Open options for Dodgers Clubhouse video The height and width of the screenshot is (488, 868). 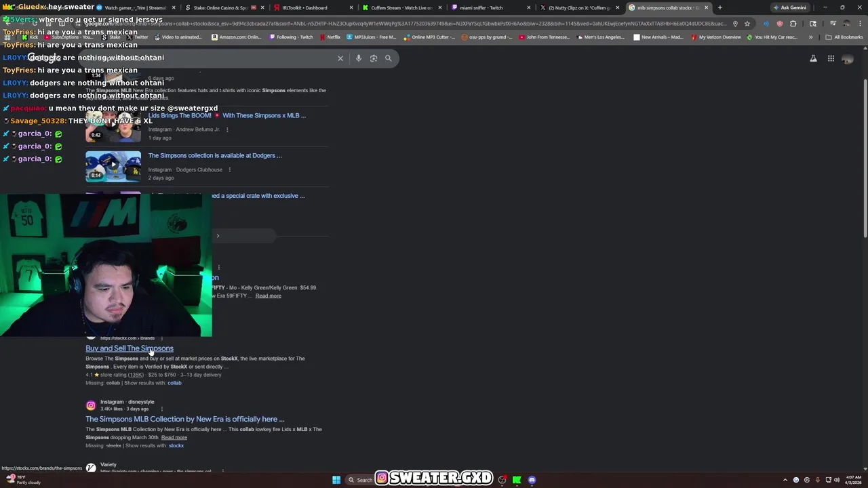click(230, 169)
